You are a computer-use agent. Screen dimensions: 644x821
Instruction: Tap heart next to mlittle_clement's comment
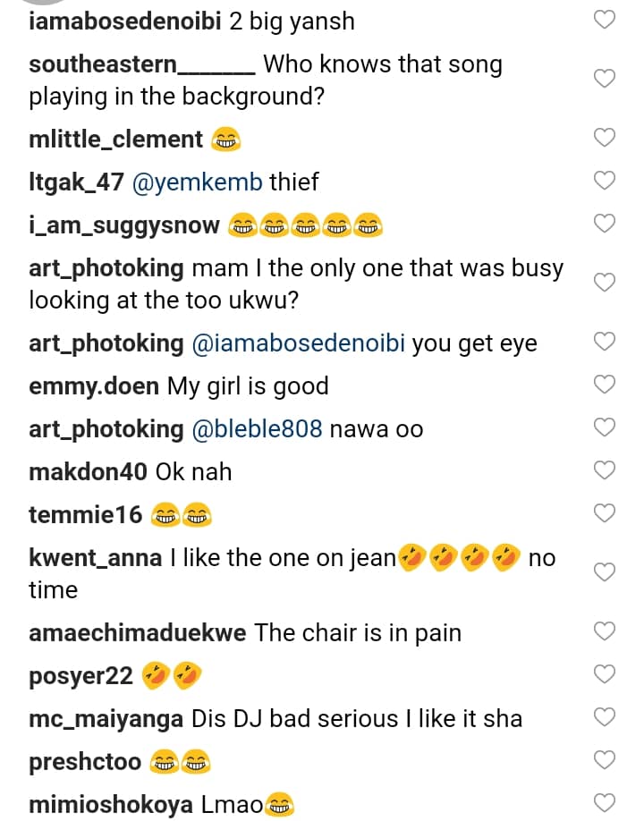pos(606,138)
